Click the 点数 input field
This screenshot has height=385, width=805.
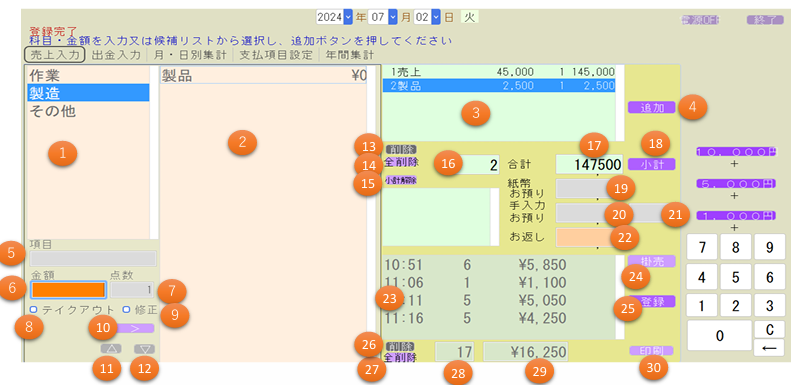(132, 290)
